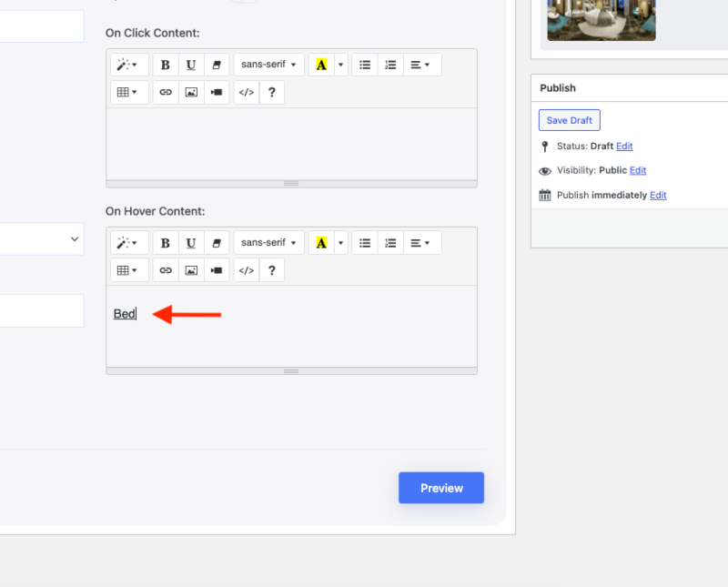
Task: Click the 'Bed' text in hover editor
Action: click(x=125, y=314)
